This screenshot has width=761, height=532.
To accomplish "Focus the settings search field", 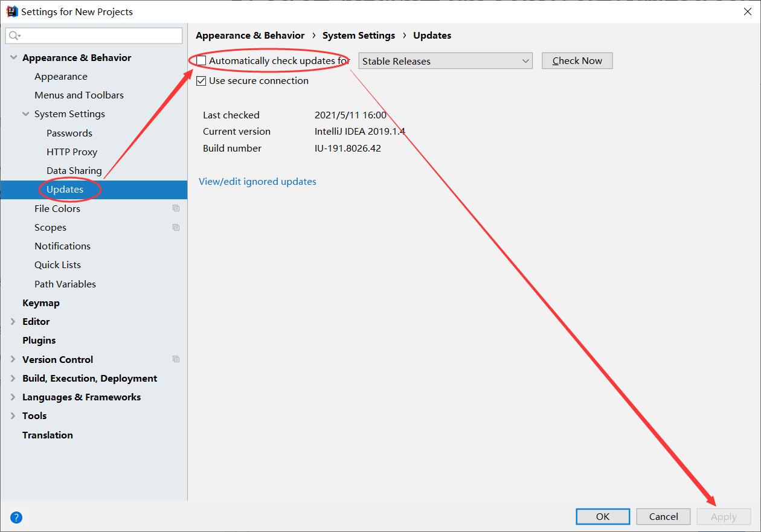I will pyautogui.click(x=94, y=36).
